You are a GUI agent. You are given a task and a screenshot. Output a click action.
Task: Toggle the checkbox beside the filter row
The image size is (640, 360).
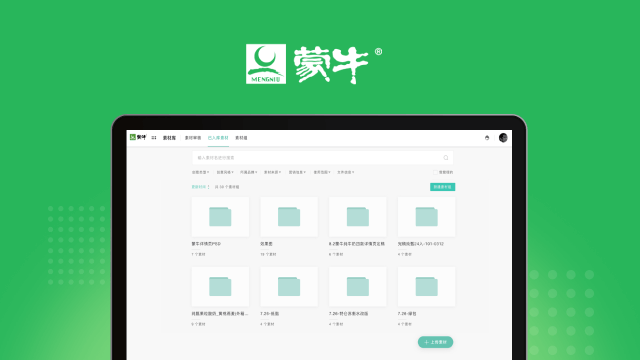click(x=435, y=172)
